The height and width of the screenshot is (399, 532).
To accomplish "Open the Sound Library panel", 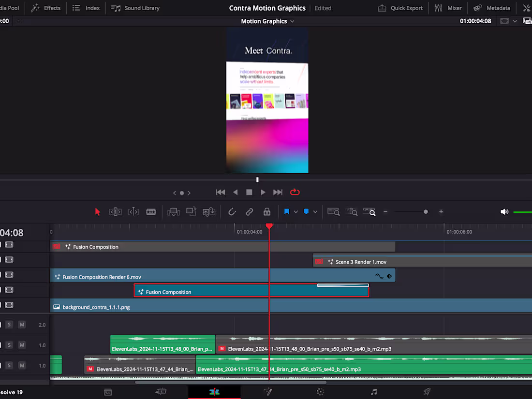I will [135, 8].
